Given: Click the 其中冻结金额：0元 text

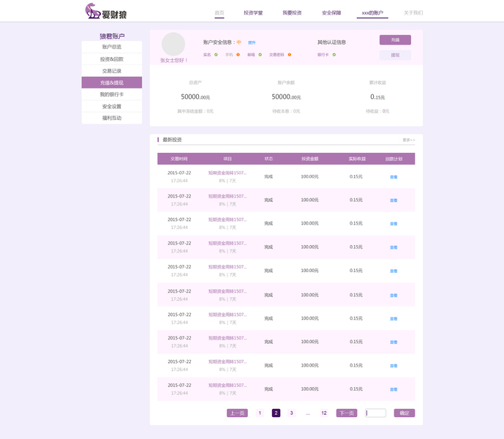Looking at the screenshot, I should click(x=195, y=111).
